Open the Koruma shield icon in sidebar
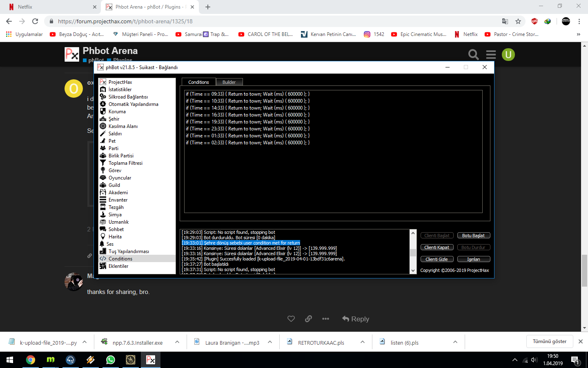Screen dimensions: 588x368 (103, 112)
